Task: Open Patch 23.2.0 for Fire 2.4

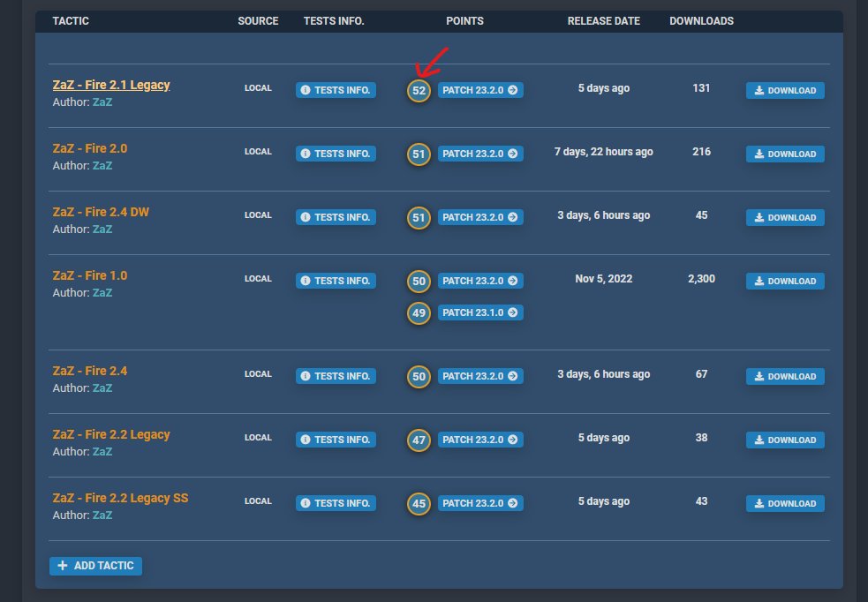Action: tap(480, 376)
